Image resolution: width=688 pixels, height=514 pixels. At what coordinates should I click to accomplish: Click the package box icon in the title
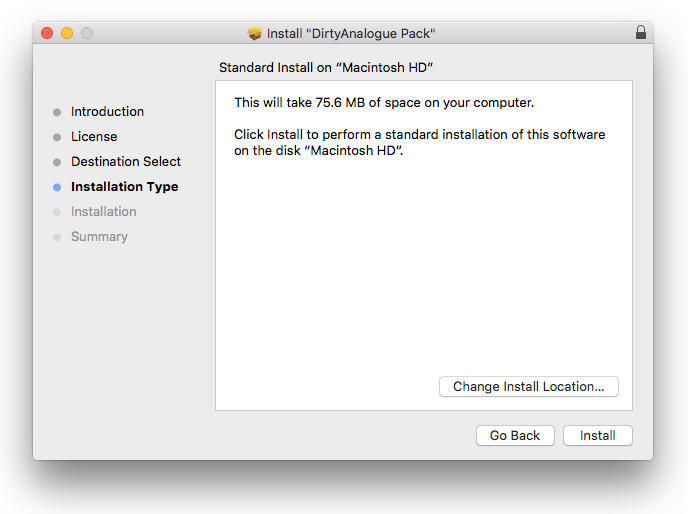pyautogui.click(x=255, y=33)
